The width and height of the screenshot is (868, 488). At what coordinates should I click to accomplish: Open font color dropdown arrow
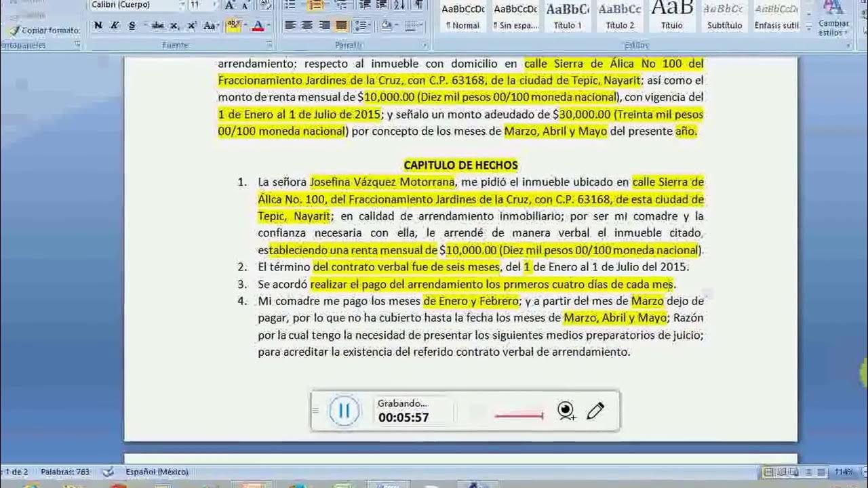tap(268, 26)
